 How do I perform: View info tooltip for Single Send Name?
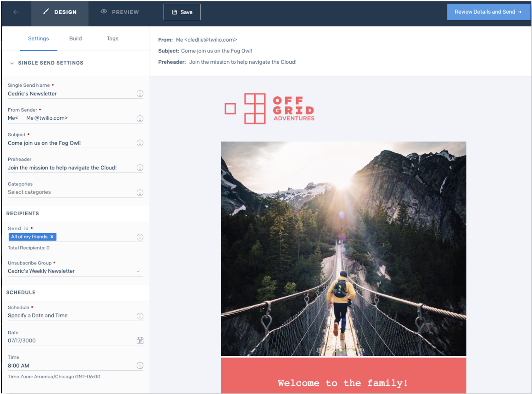pos(140,93)
